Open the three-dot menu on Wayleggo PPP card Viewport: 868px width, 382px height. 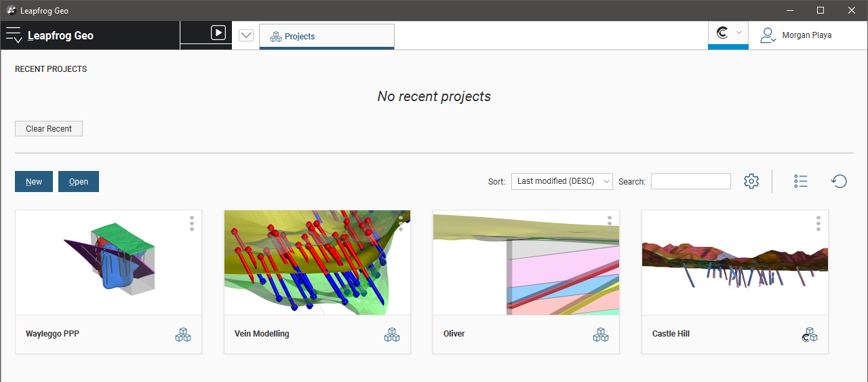tap(192, 224)
